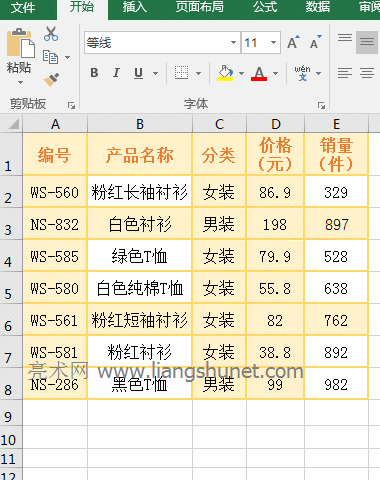The height and width of the screenshot is (480, 380).
Task: Open the 文件 file tab
Action: [23, 7]
